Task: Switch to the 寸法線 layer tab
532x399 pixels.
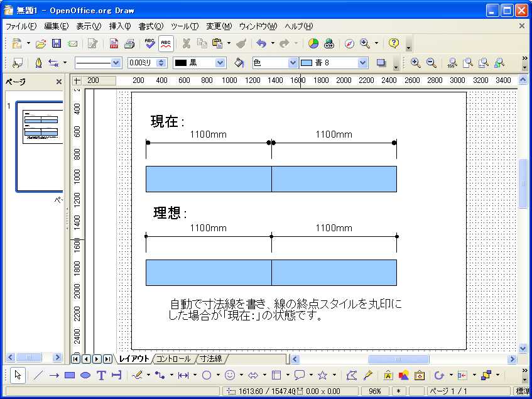Action: coord(210,359)
